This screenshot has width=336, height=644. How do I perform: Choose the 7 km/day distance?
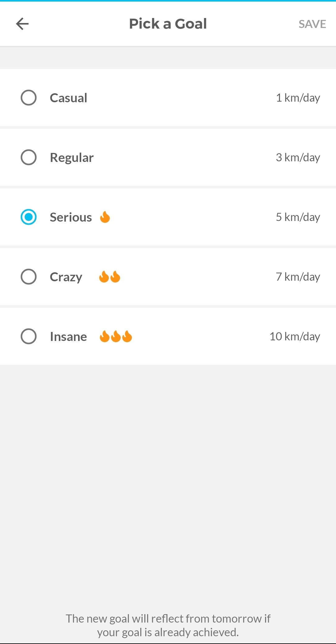[298, 277]
